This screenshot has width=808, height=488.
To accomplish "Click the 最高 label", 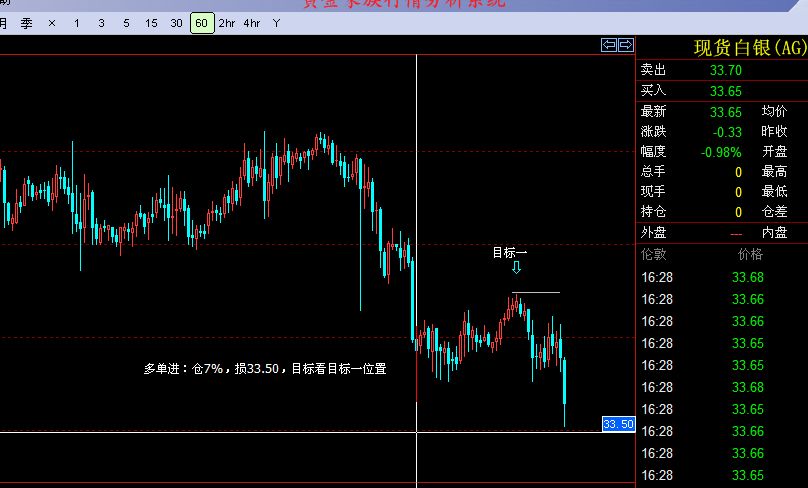I will pos(775,171).
